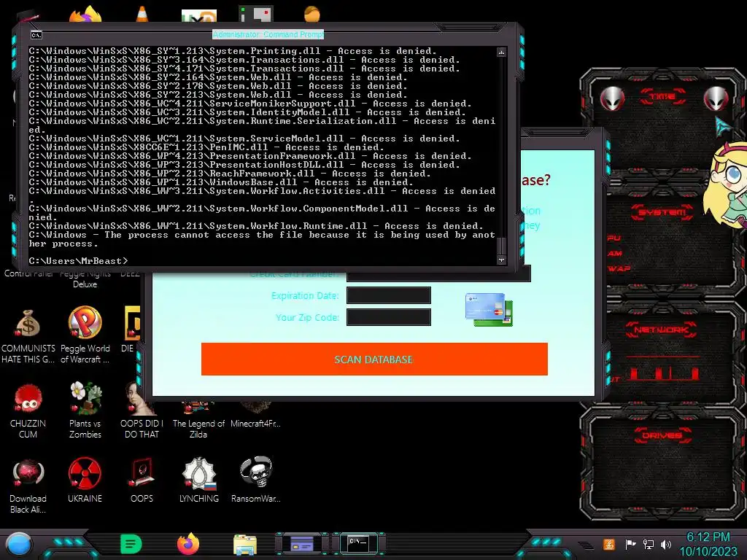Focus the Your Zip Code input field
Image resolution: width=747 pixels, height=560 pixels.
coord(389,317)
